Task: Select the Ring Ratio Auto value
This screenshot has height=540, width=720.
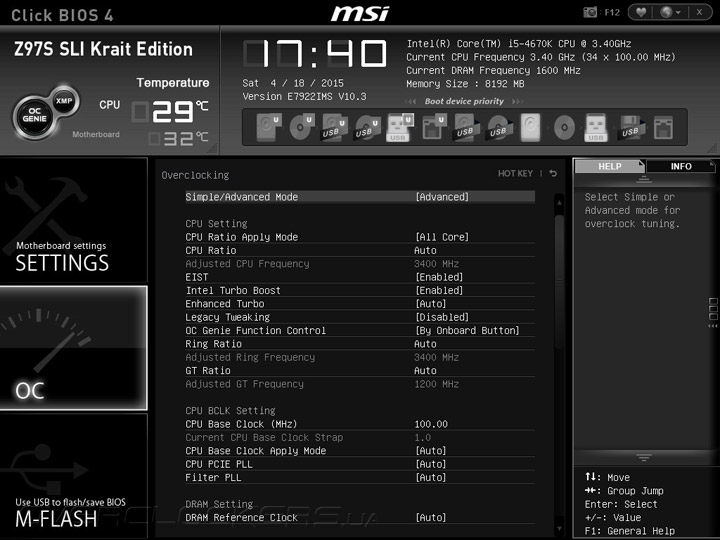Action: pyautogui.click(x=425, y=344)
